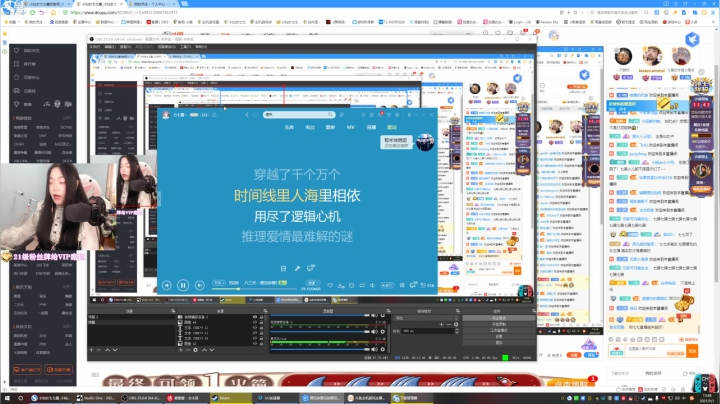Click the round album cover thumbnail

(425, 142)
